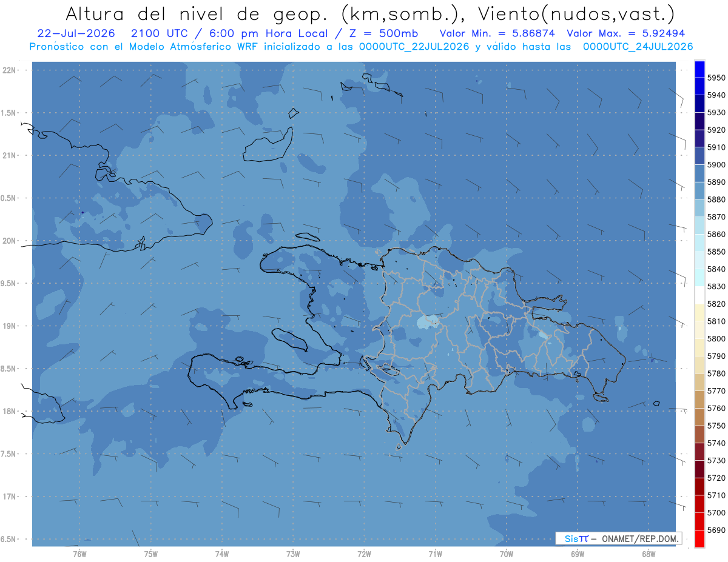Click the '5800' color scale value
Viewport: 728px width, 562px height.
(x=716, y=339)
